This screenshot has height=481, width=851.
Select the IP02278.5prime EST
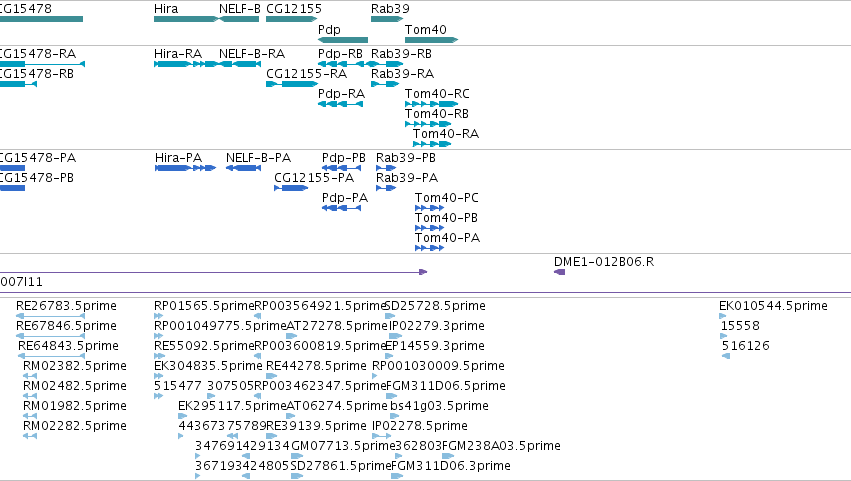click(x=382, y=436)
